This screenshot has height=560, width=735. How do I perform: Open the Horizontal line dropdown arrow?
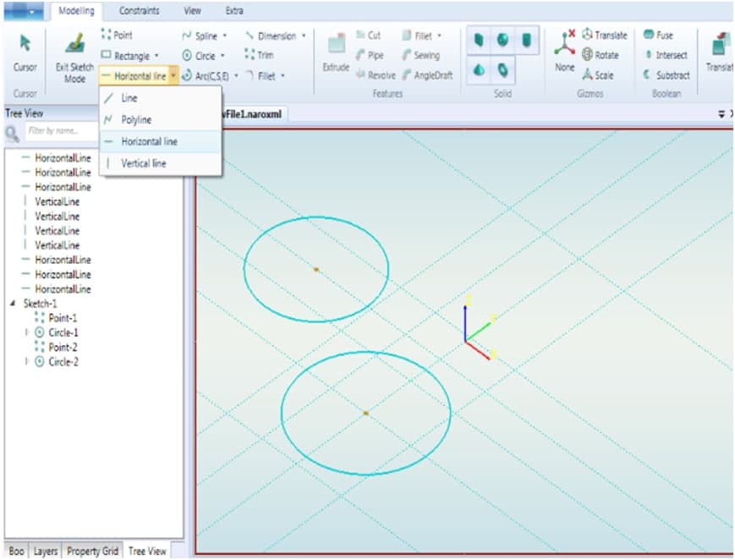[x=173, y=76]
